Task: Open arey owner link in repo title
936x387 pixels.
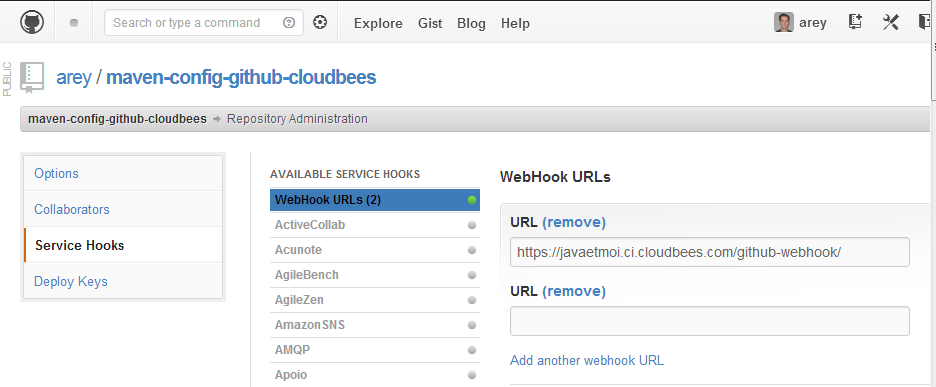Action: [x=74, y=77]
